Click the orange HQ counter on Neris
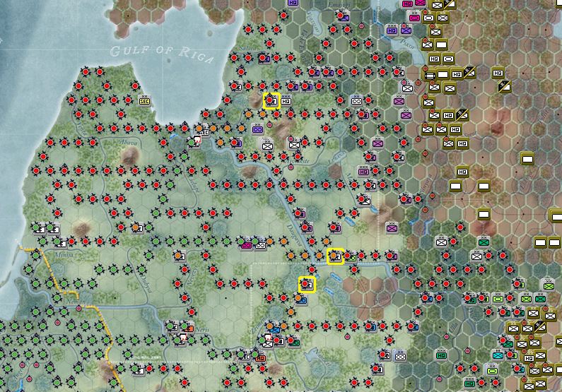Screen dimensions: 562x392 point(261,357)
